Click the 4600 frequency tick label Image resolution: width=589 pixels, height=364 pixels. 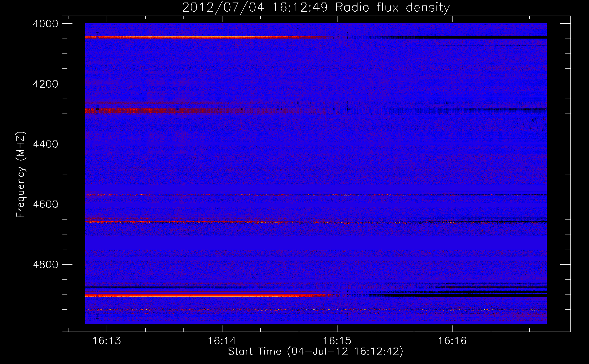(x=46, y=204)
